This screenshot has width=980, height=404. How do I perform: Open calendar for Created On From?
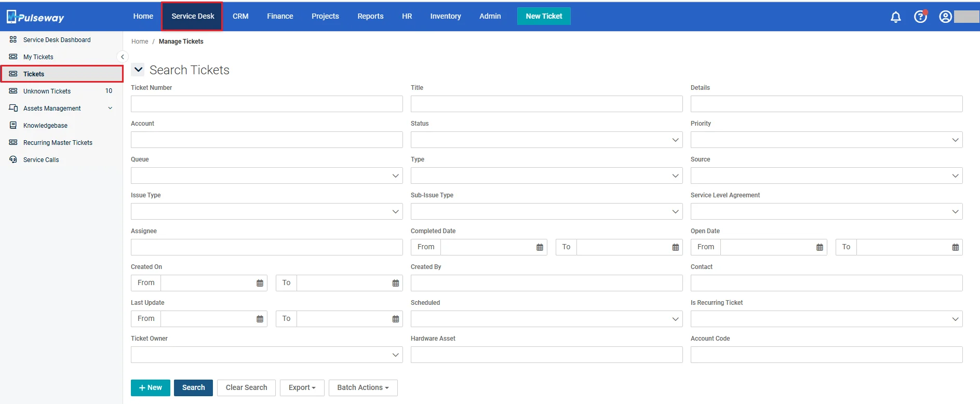tap(260, 283)
